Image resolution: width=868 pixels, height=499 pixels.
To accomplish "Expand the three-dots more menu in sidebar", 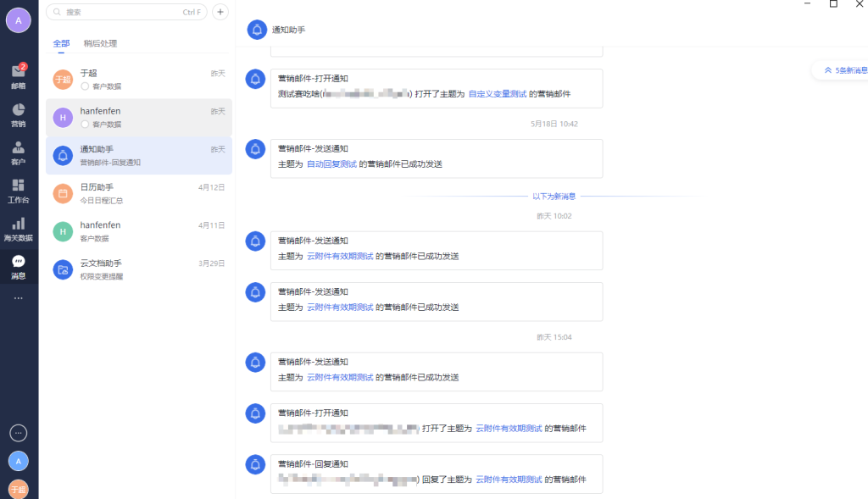I will pyautogui.click(x=18, y=298).
